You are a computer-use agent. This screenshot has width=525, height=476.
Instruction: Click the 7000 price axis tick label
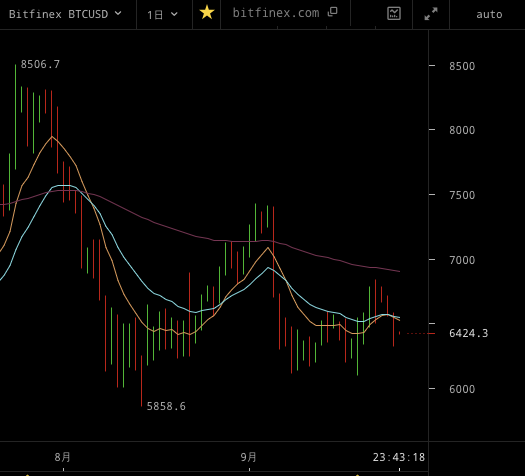(x=462, y=260)
